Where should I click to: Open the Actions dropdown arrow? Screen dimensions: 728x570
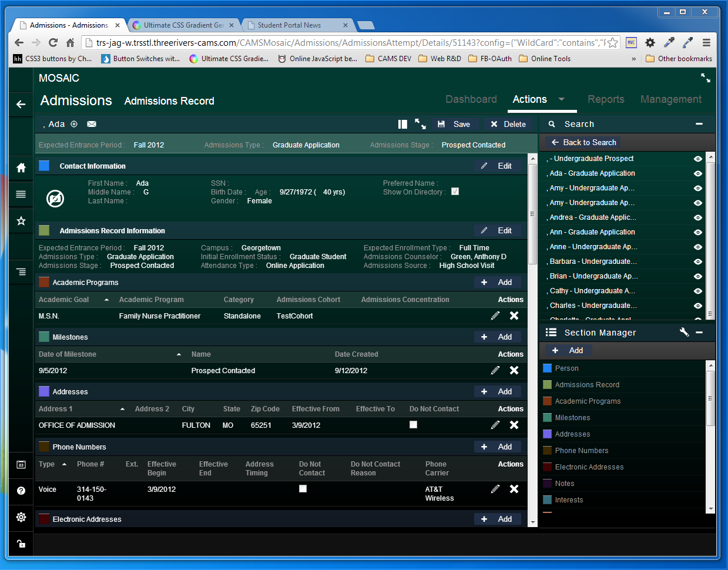561,99
